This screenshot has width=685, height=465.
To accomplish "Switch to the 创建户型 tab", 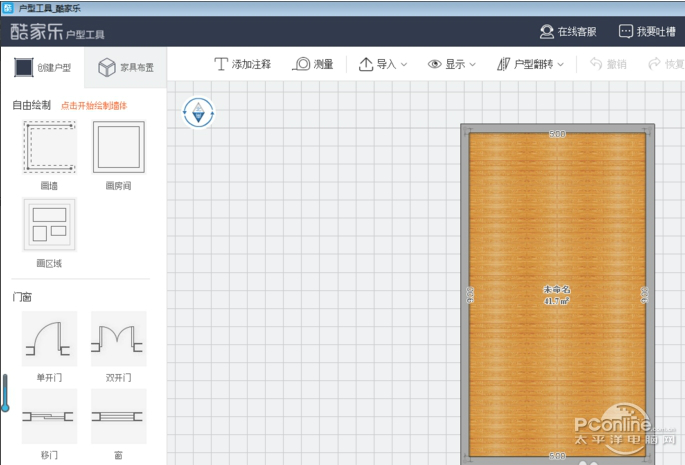I will 42,67.
